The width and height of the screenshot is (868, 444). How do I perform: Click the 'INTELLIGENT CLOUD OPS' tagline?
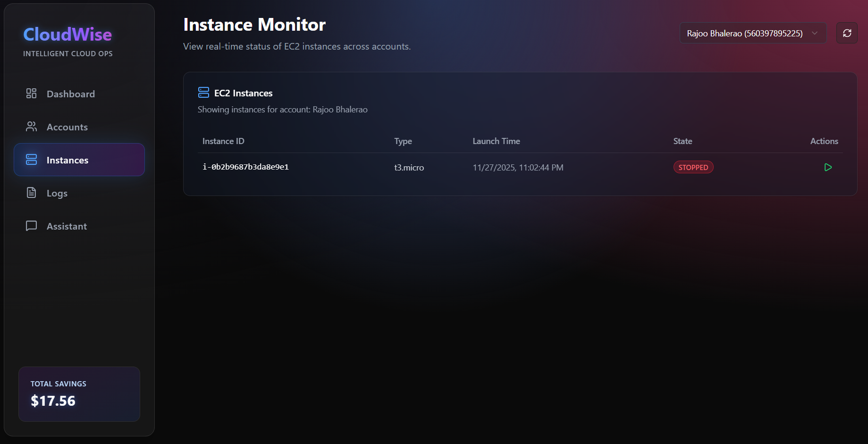pyautogui.click(x=68, y=54)
